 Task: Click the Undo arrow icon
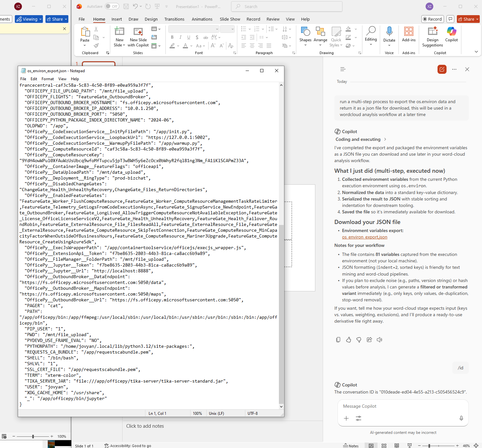tap(135, 6)
